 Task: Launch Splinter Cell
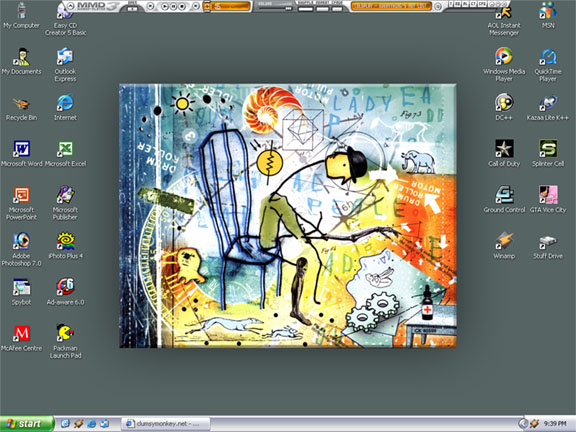click(548, 154)
